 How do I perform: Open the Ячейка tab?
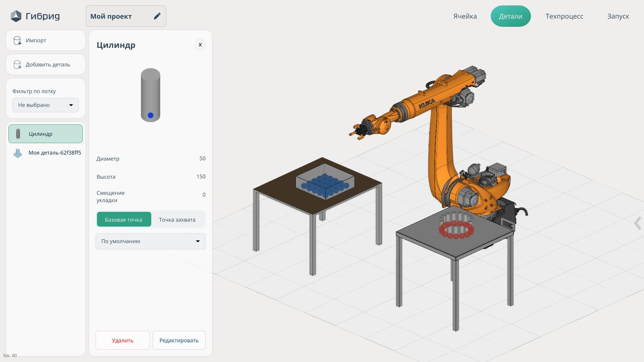tap(465, 16)
